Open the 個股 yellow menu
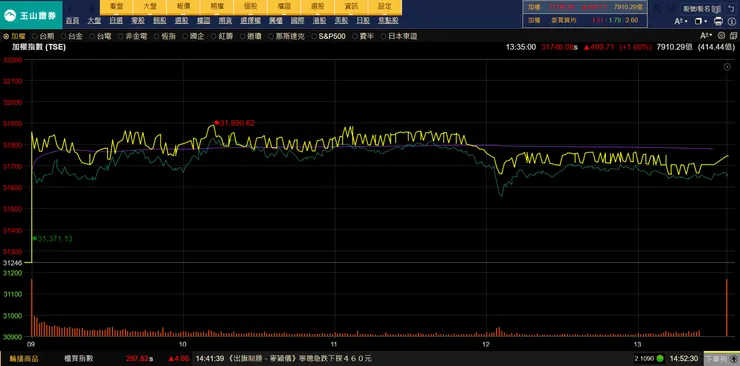The height and width of the screenshot is (366, 740). pos(250,7)
